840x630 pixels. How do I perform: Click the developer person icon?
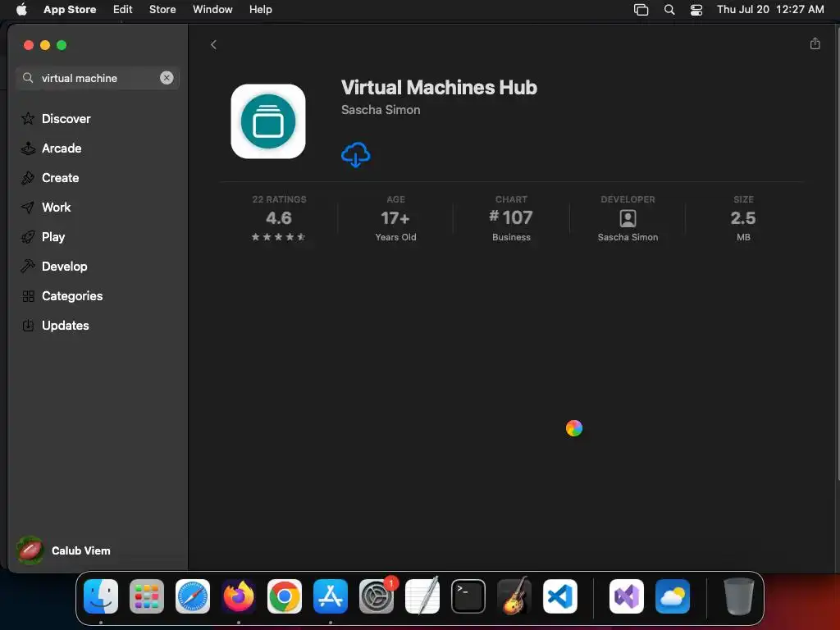pyautogui.click(x=628, y=218)
